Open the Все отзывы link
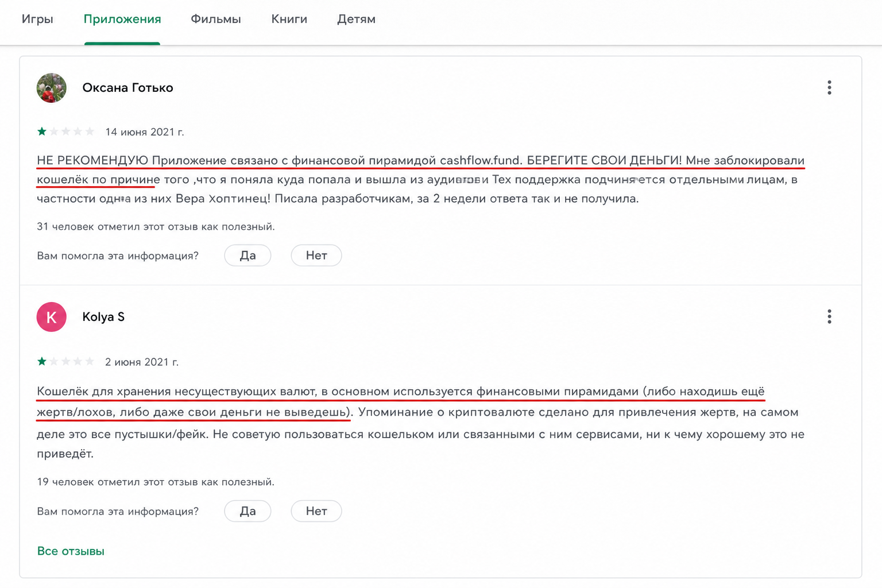Screen dimensions: 882x588 pyautogui.click(x=71, y=551)
